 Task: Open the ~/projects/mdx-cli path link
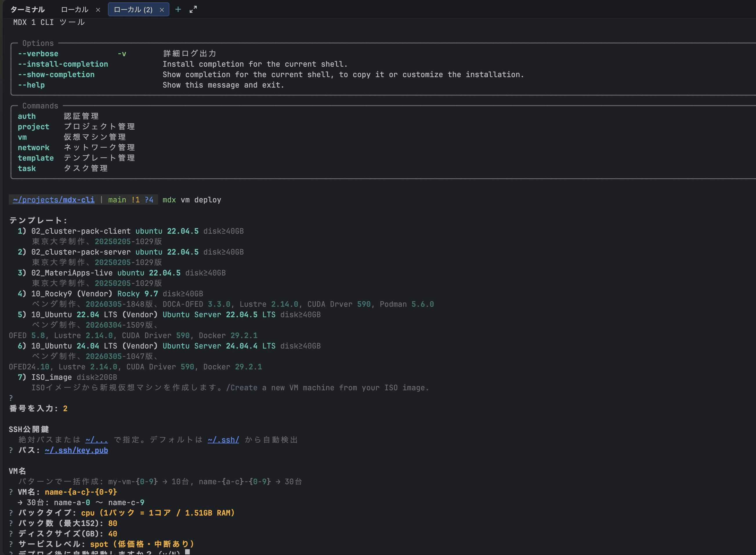coord(54,200)
